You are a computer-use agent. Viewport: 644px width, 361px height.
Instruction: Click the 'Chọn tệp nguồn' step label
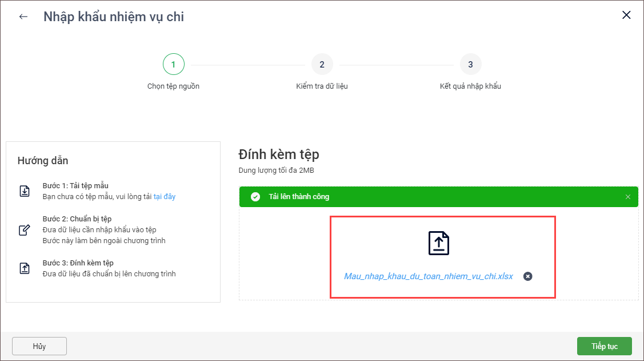(x=173, y=86)
